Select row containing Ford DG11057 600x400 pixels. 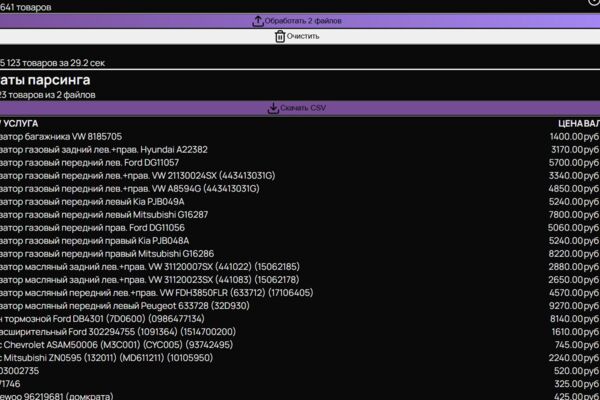(x=300, y=163)
